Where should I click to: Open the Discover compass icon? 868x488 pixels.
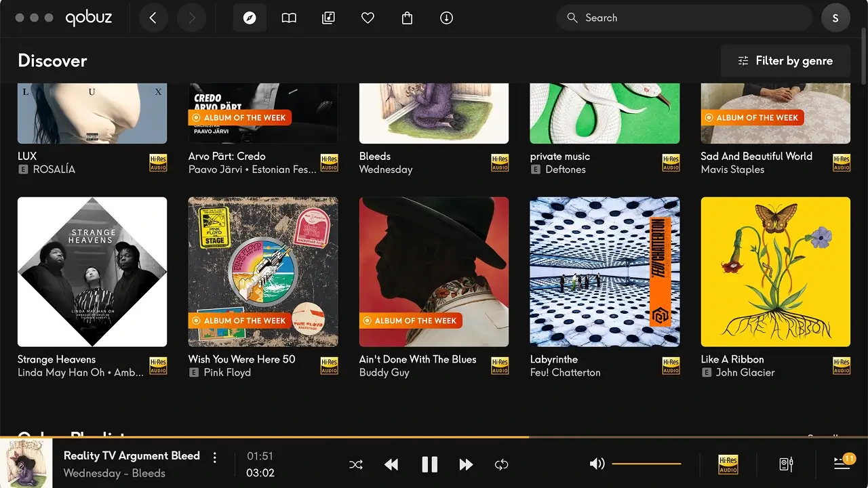coord(250,18)
